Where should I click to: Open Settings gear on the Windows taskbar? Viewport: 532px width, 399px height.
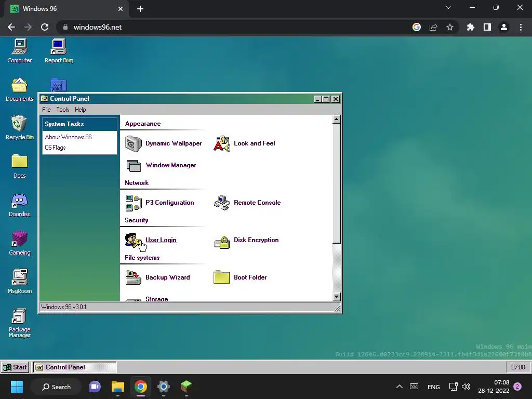coord(163,387)
